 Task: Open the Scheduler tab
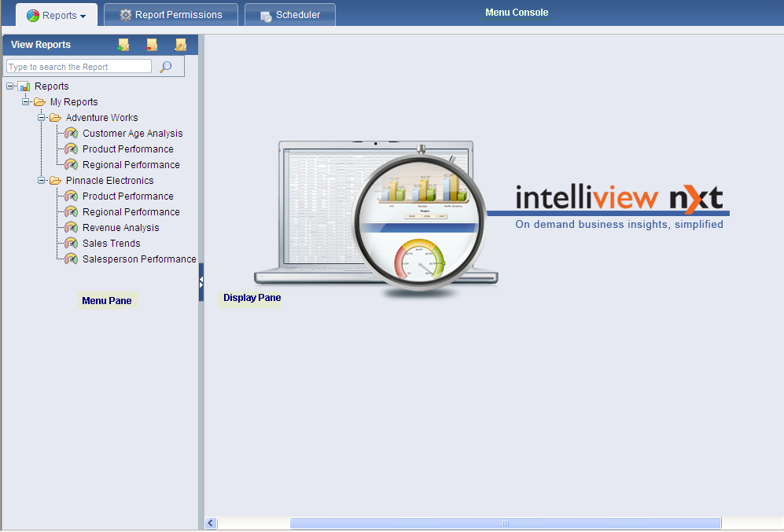pyautogui.click(x=289, y=15)
